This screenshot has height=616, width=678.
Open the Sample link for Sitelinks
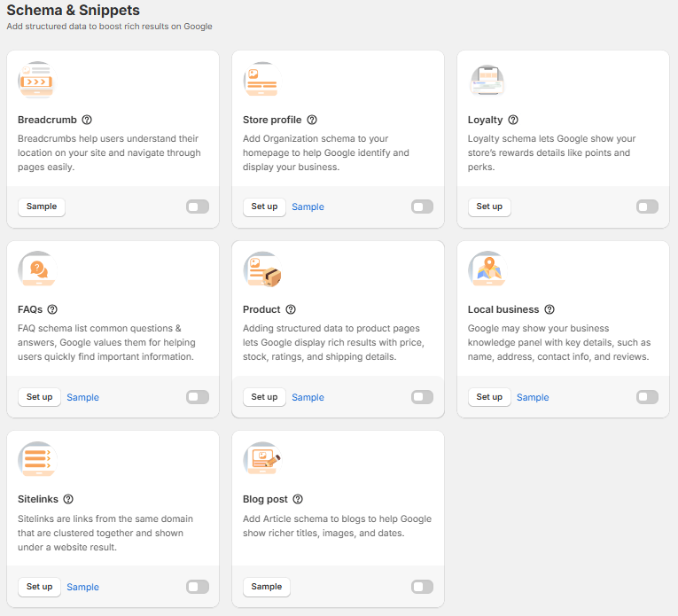tap(82, 587)
